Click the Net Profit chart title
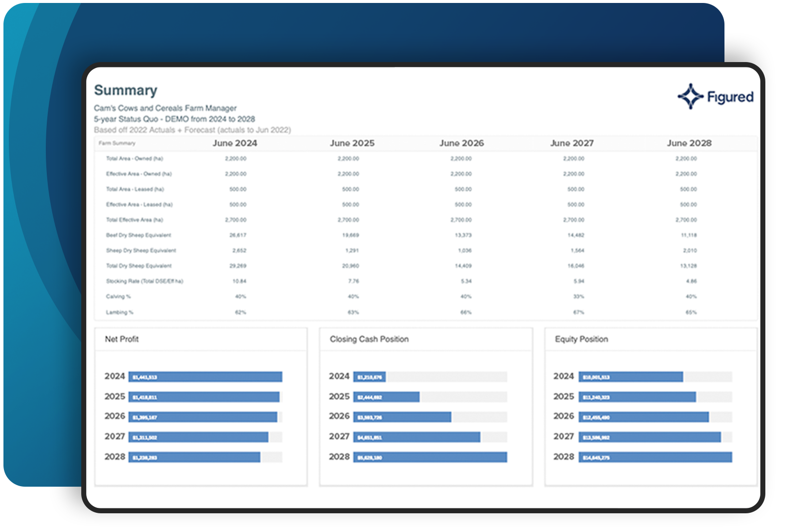Image resolution: width=788 pixels, height=532 pixels. pos(122,339)
